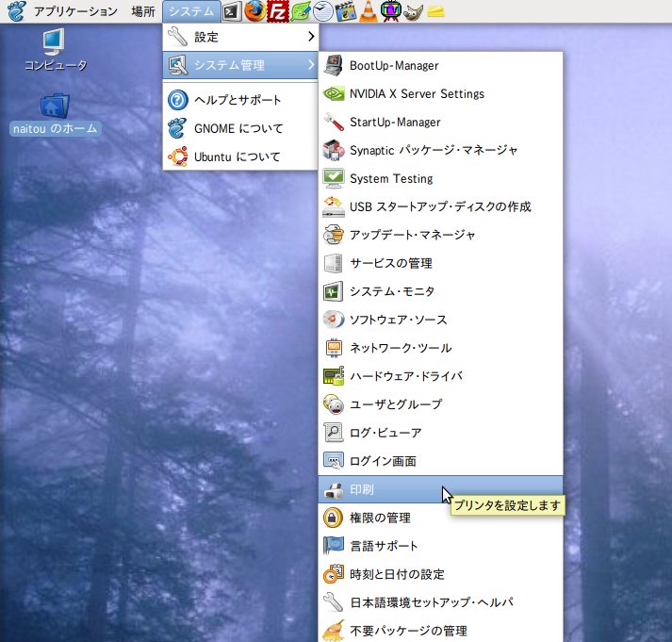Launch GIMP from the top panel
672x642 pixels.
(x=414, y=11)
